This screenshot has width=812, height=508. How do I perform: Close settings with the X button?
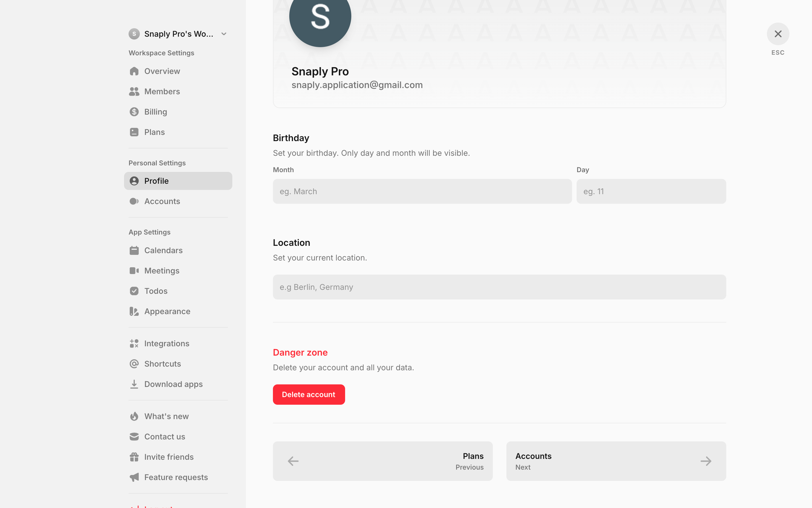click(x=778, y=34)
